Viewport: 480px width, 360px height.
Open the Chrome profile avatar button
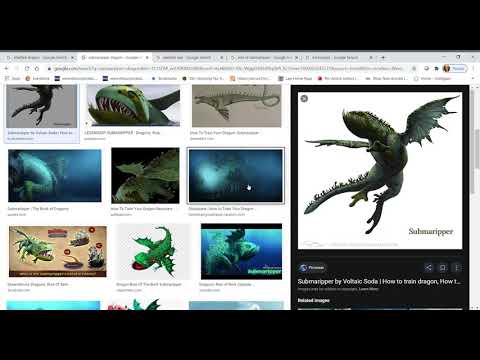tap(455, 68)
